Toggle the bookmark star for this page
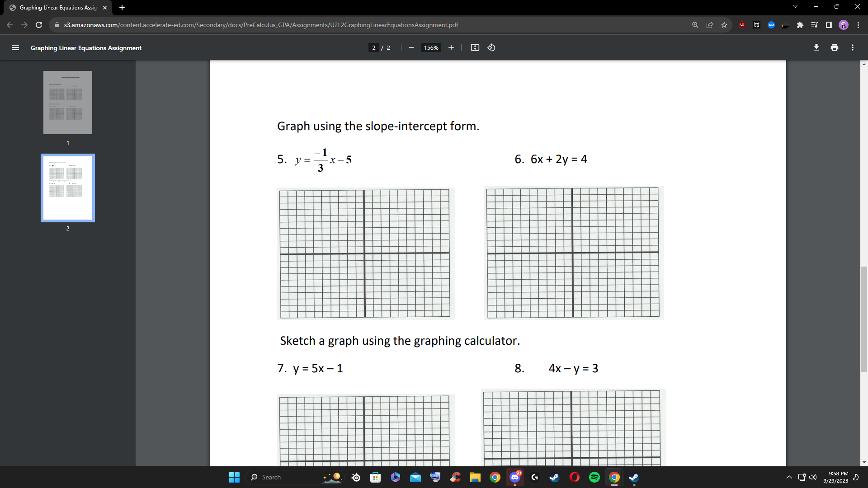This screenshot has width=868, height=488. pyautogui.click(x=725, y=25)
